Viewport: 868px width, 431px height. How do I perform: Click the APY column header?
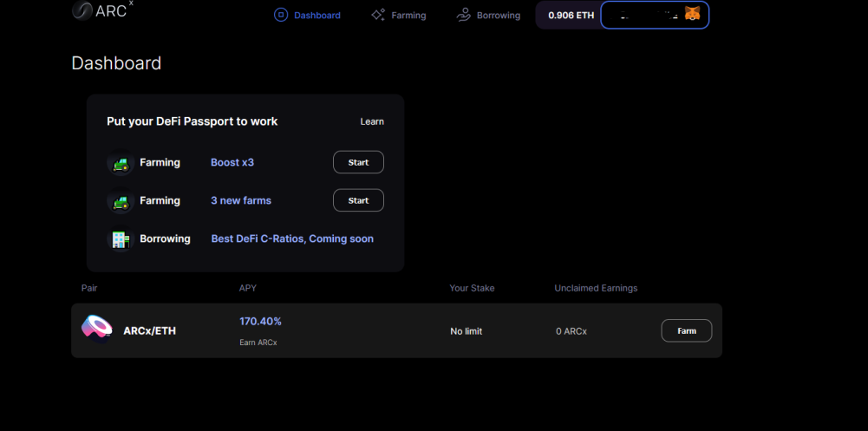(x=247, y=288)
